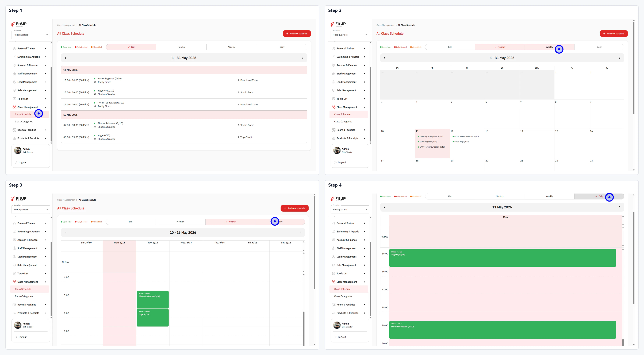Click the Class Management icon in Step 4

(x=334, y=282)
